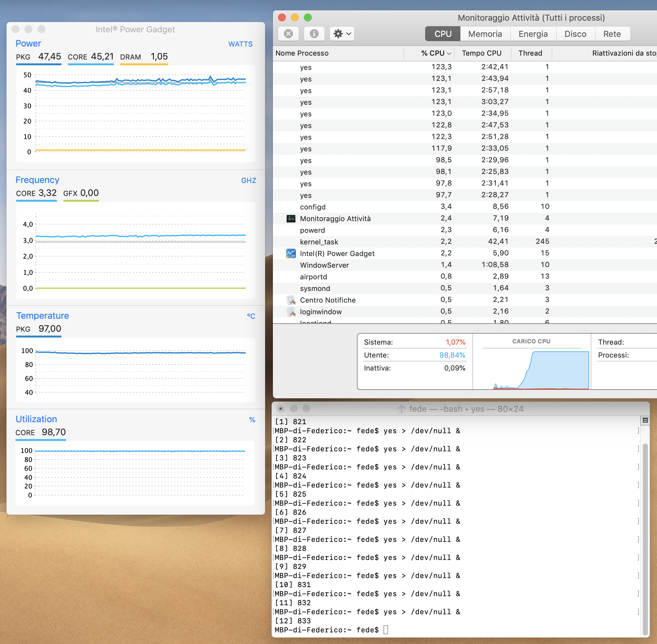Sort by Nome Processo column header
This screenshot has width=657, height=644.
(x=302, y=53)
